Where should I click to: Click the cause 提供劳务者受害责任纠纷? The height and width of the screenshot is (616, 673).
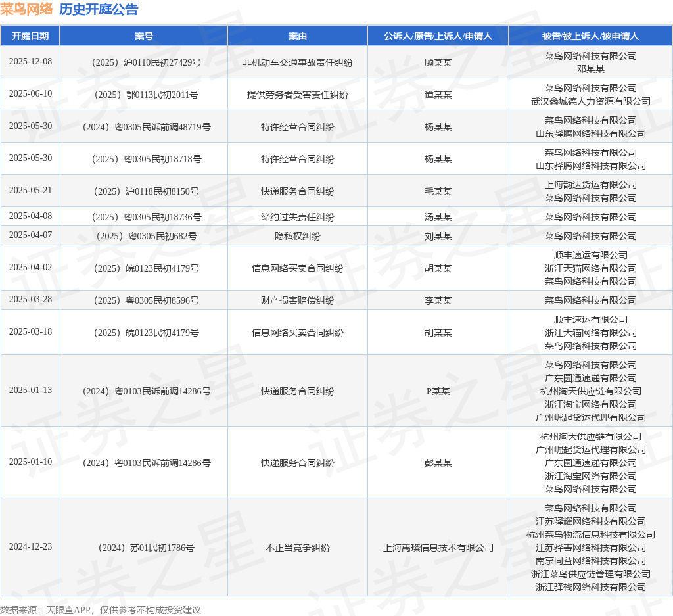298,95
